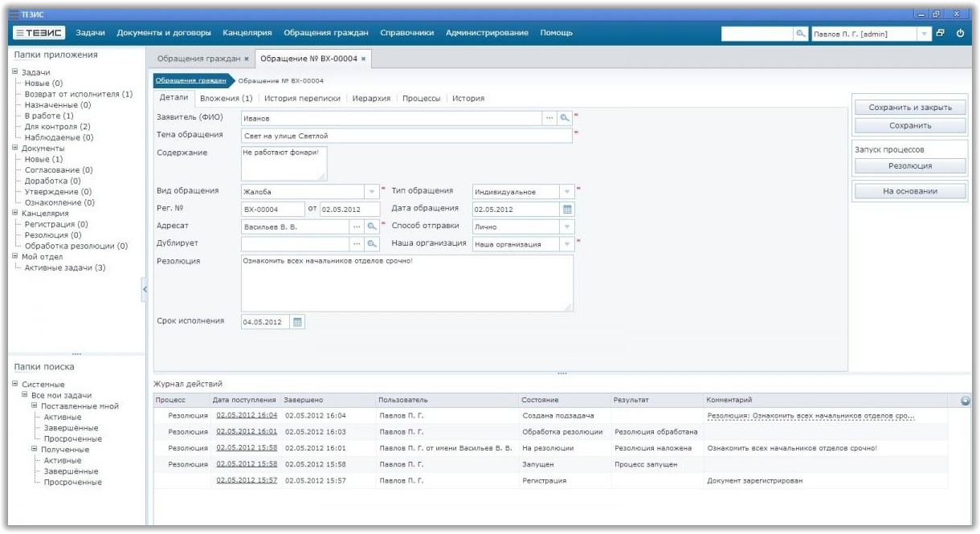Switch to Вложения (1) tab
The height and width of the screenshot is (534, 980).
pos(226,98)
